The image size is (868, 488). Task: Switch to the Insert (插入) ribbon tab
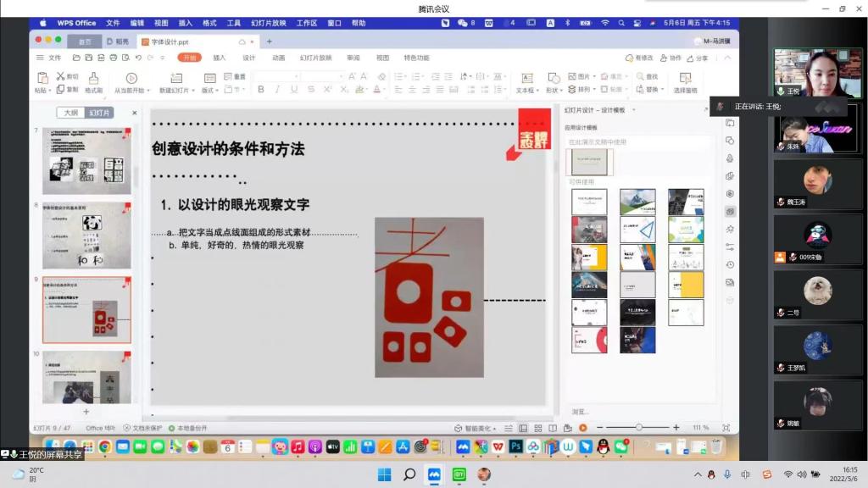click(220, 58)
